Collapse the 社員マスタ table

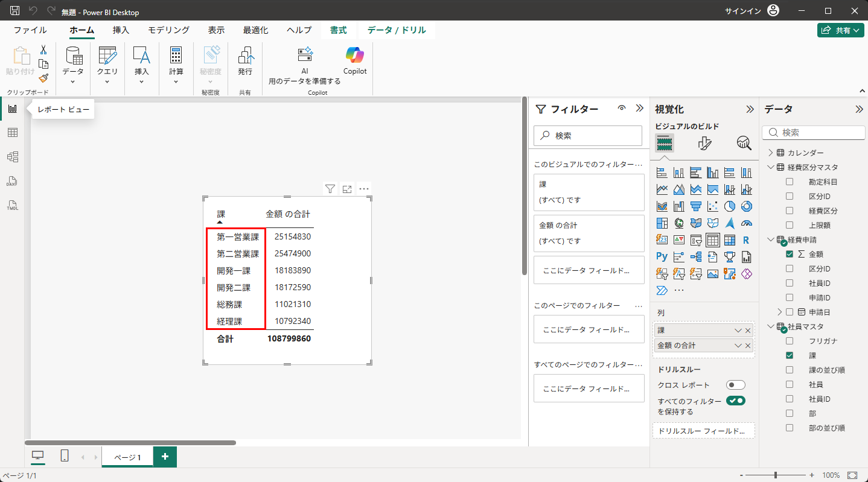(x=771, y=326)
